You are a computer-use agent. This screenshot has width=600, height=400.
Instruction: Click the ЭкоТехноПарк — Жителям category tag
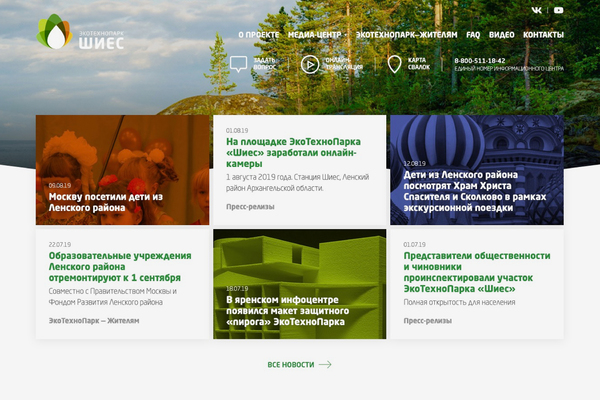tap(94, 321)
